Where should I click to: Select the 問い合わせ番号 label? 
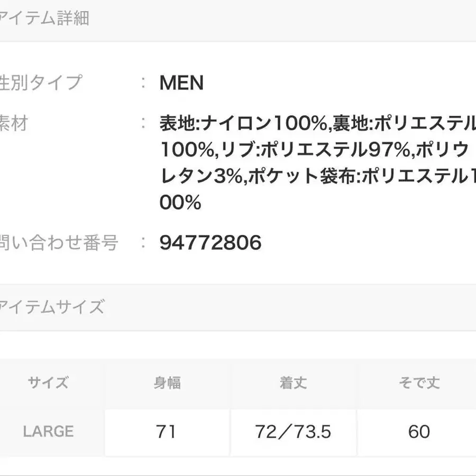[x=58, y=243]
